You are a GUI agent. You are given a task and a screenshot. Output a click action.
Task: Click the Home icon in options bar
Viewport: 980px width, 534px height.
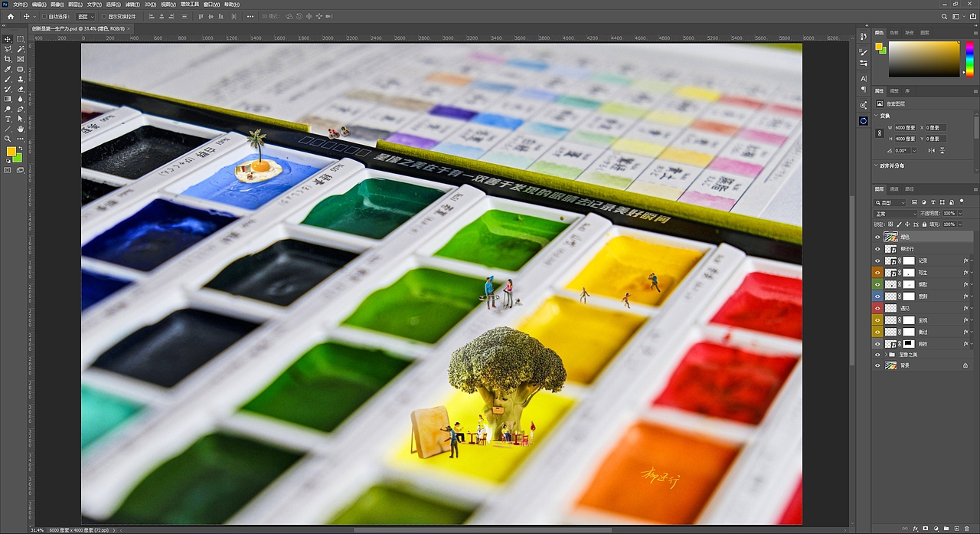[x=10, y=16]
